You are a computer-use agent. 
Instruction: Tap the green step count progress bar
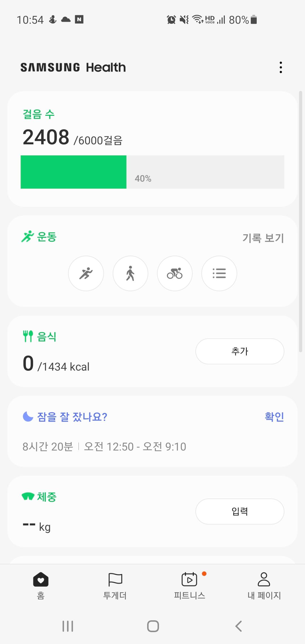click(x=73, y=172)
